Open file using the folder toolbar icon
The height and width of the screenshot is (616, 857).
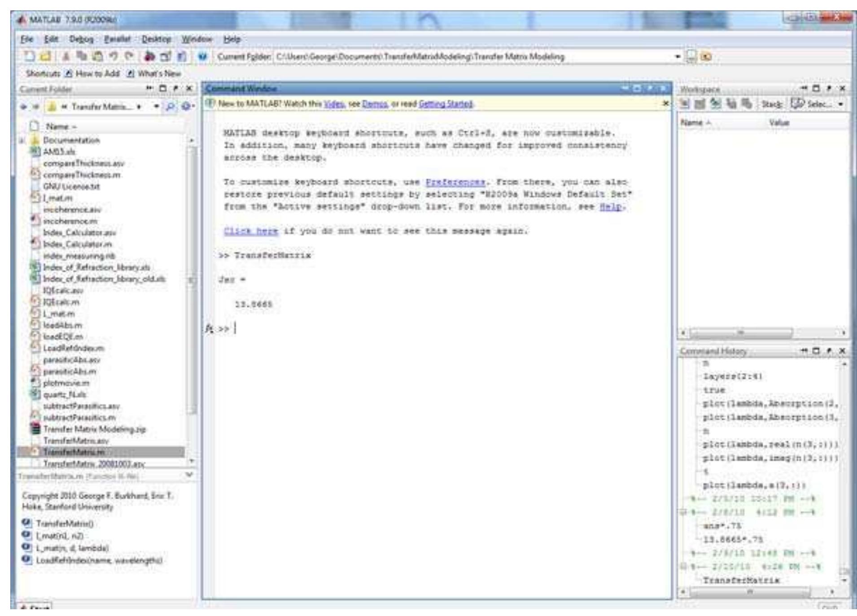[45, 57]
